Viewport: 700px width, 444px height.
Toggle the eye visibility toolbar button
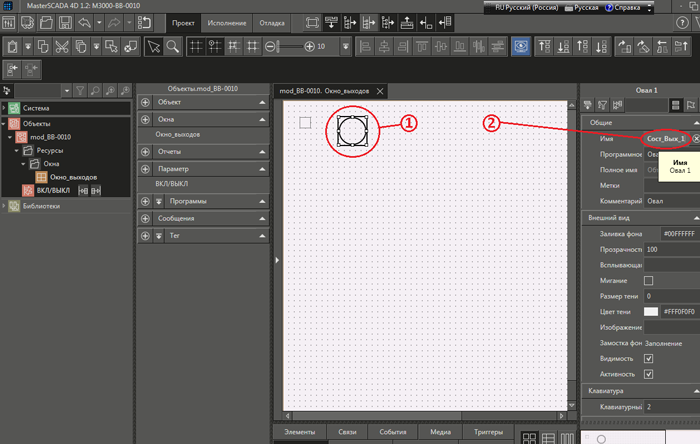pyautogui.click(x=519, y=46)
